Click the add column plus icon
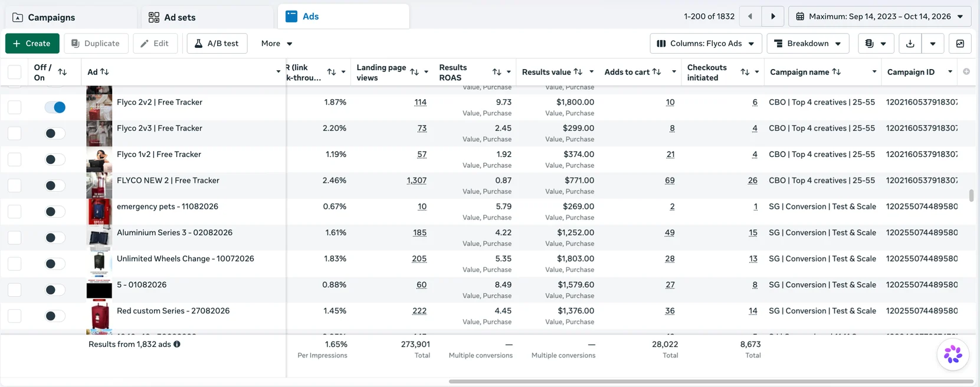The width and height of the screenshot is (980, 387). (x=966, y=71)
